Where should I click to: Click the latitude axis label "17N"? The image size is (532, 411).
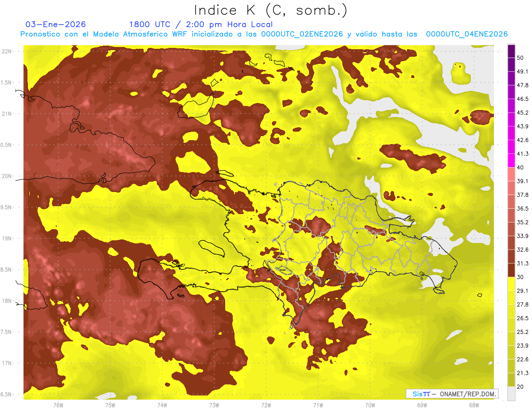[7, 363]
